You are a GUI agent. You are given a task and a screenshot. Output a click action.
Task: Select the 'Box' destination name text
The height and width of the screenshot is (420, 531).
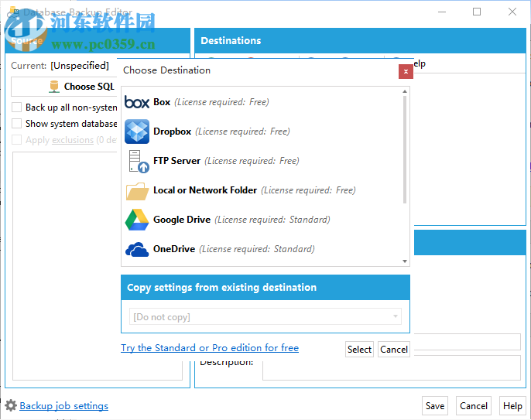pos(162,102)
